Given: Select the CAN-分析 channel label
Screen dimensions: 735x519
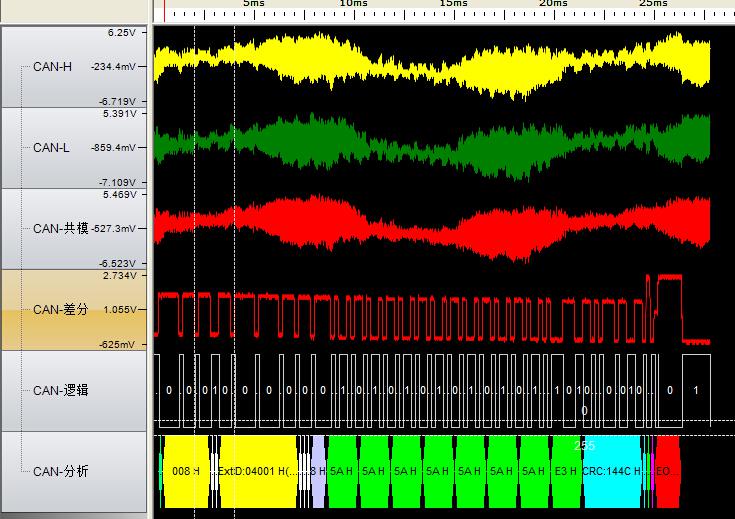Looking at the screenshot, I should coord(61,471).
